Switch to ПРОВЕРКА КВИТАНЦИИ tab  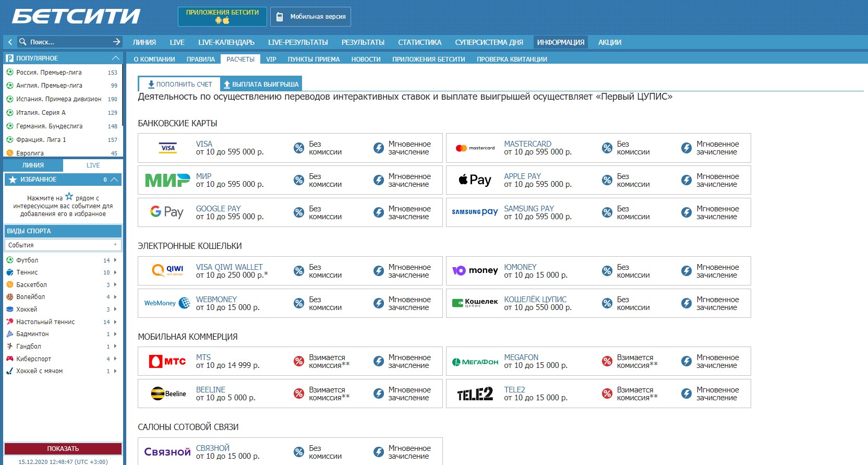pyautogui.click(x=512, y=59)
